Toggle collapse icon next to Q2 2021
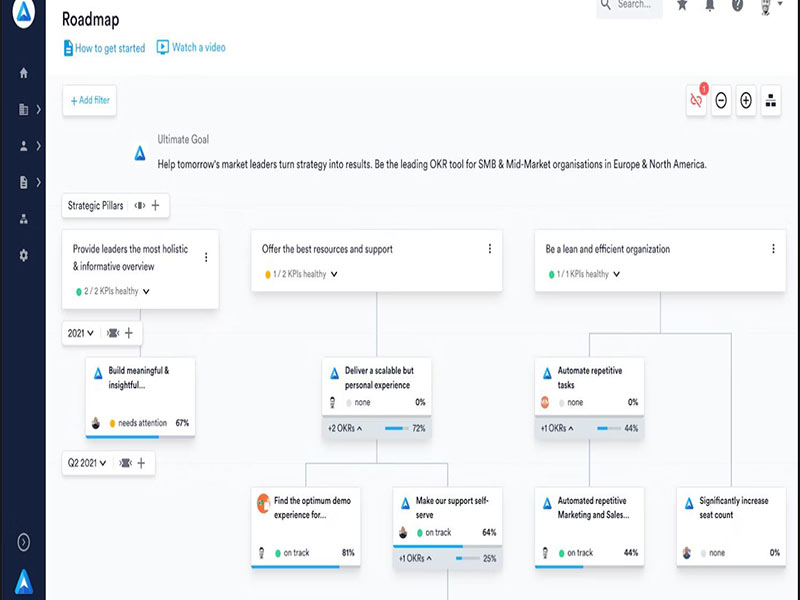This screenshot has width=800, height=600. point(125,463)
